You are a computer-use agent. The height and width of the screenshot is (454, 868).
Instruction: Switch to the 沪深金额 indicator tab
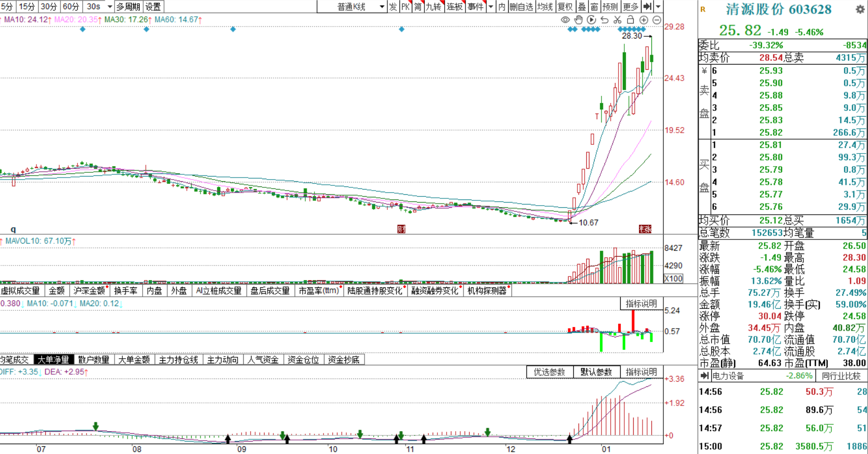point(90,291)
